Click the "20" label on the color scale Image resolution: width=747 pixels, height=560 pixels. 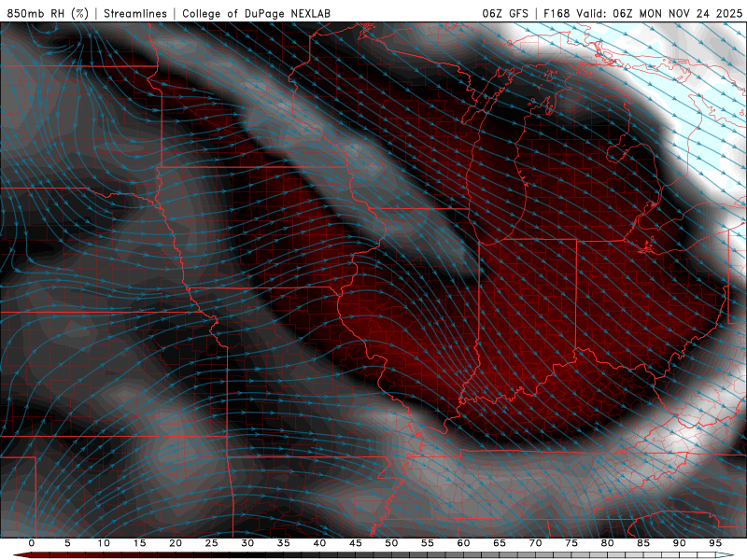(176, 543)
